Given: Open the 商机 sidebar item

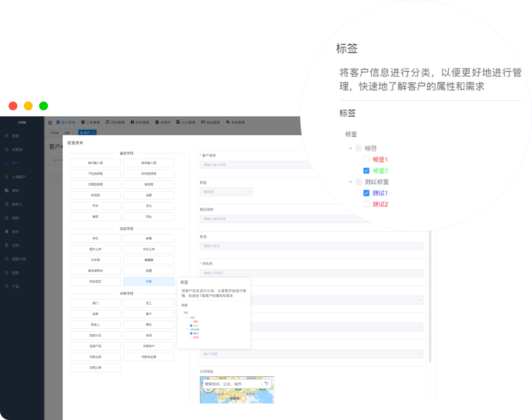Looking at the screenshot, I should [15, 218].
